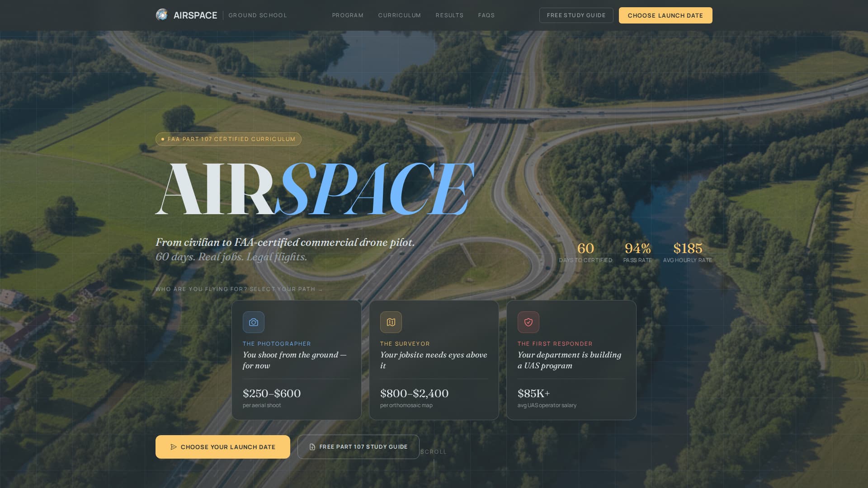The width and height of the screenshot is (868, 488).
Task: Click the Choose Launch Date button in navbar
Action: tap(665, 15)
